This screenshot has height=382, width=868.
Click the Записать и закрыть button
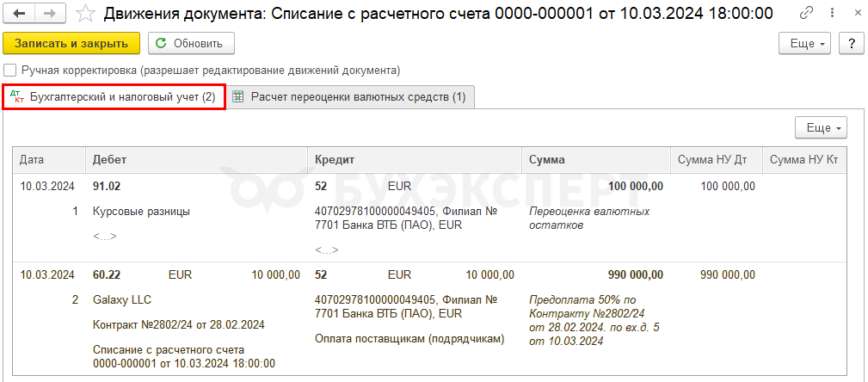click(x=71, y=43)
